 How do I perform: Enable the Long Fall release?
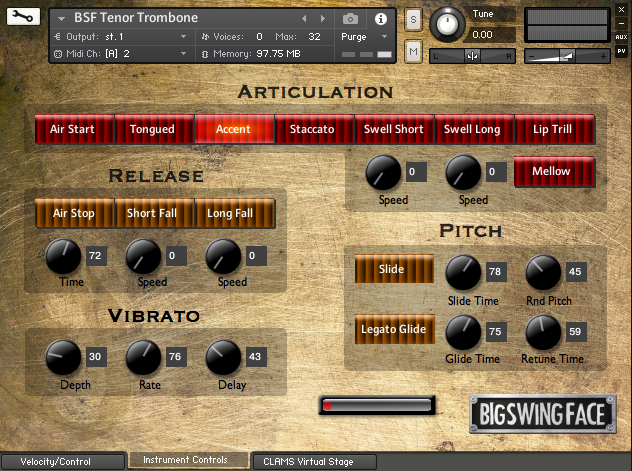pos(235,213)
